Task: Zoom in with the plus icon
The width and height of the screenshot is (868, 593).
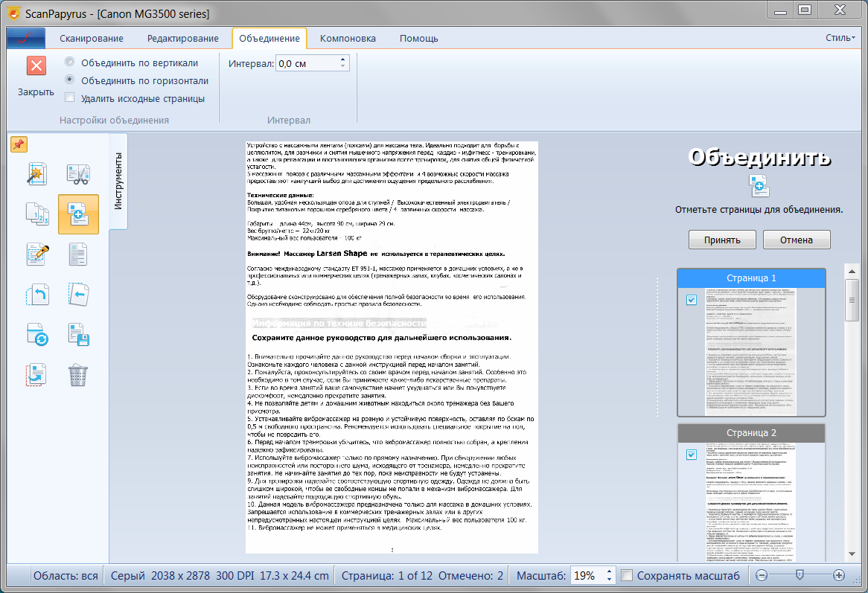Action: (x=839, y=575)
